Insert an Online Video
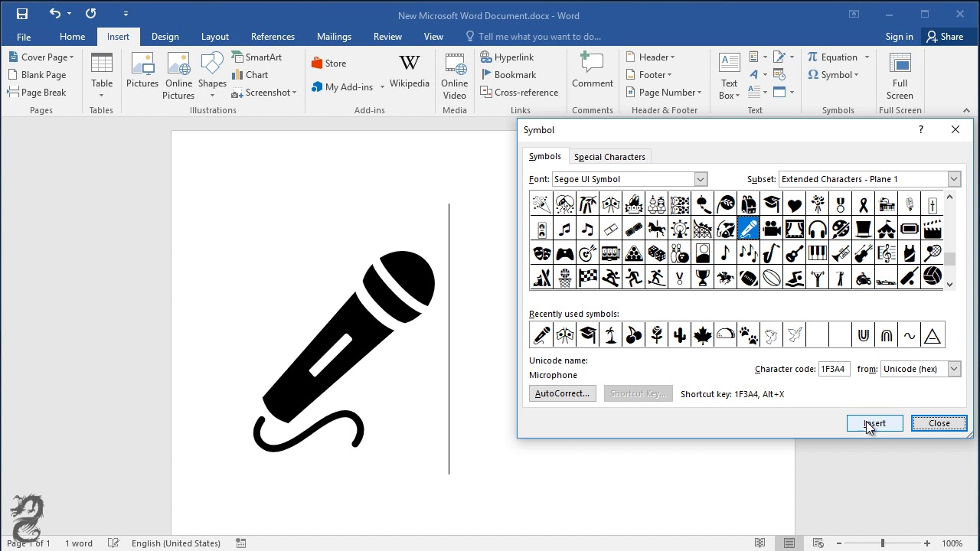The image size is (980, 551). 455,77
